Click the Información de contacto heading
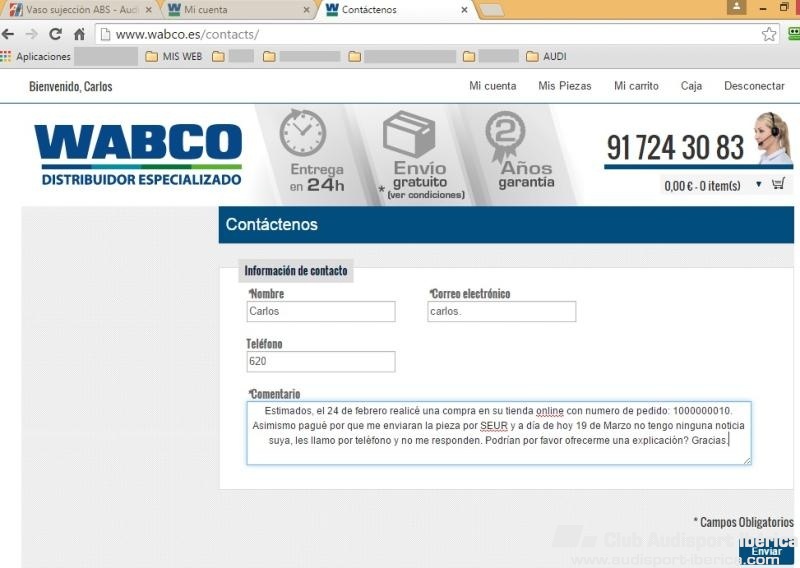 (x=295, y=270)
